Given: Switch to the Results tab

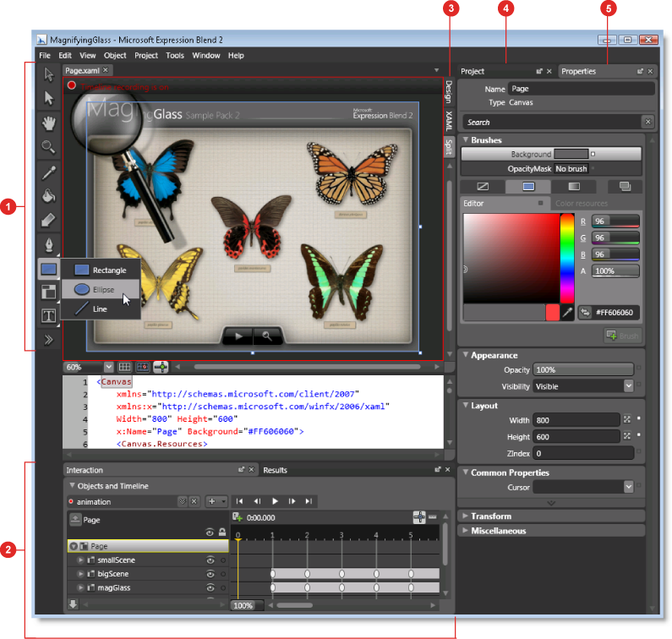Looking at the screenshot, I should click(x=275, y=470).
